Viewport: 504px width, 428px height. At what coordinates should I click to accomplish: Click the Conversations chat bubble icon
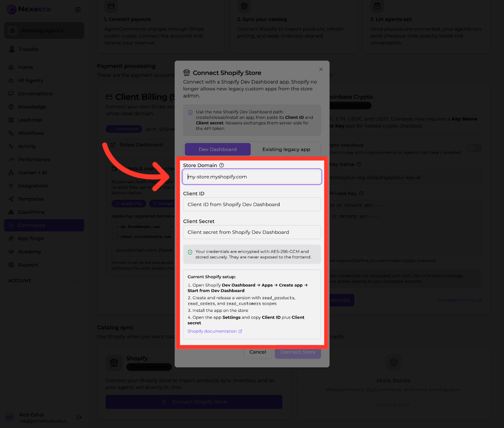[x=11, y=94]
